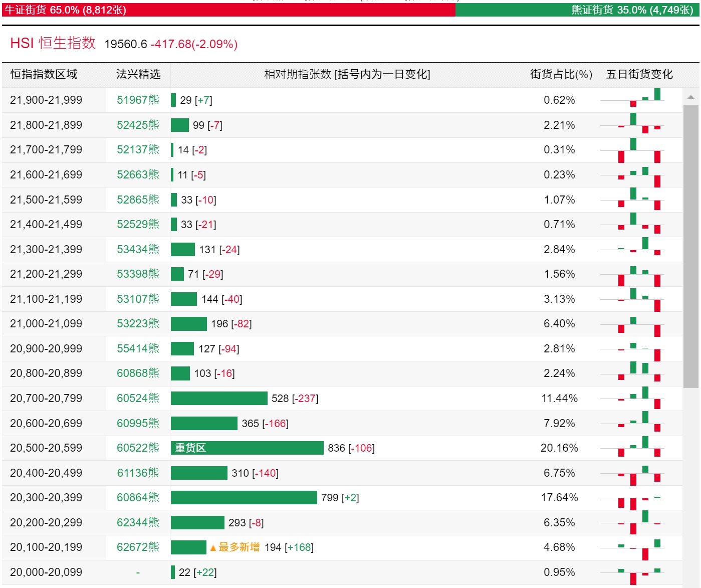The height and width of the screenshot is (588, 701).
Task: Click the 街货占比(%) column header
Action: 561,74
